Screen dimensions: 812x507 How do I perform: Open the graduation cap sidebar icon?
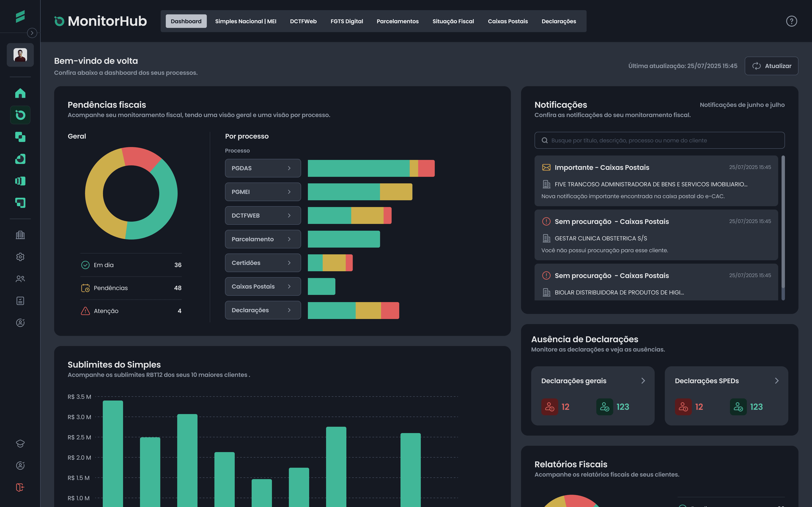(x=20, y=443)
